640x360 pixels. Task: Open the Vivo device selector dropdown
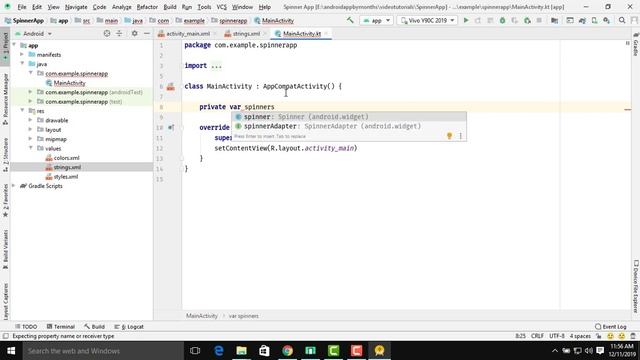point(427,20)
